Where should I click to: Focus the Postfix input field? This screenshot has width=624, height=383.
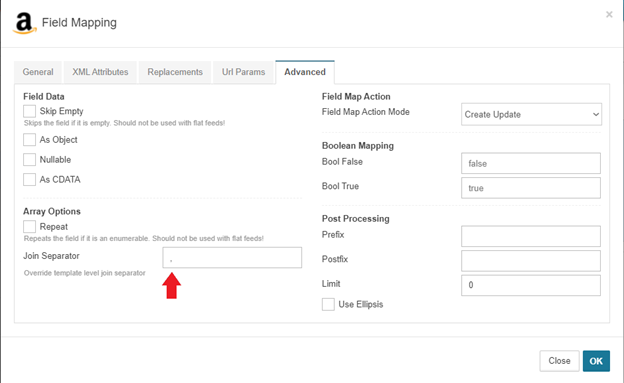(531, 261)
